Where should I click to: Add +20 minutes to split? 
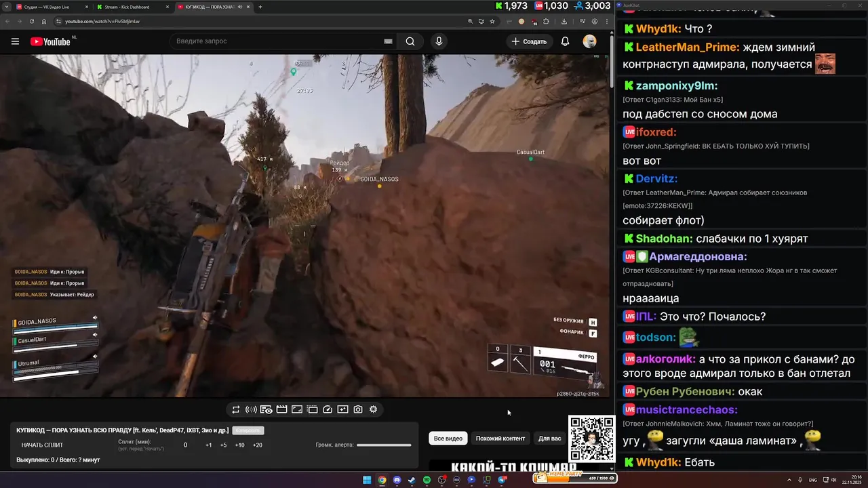point(258,445)
